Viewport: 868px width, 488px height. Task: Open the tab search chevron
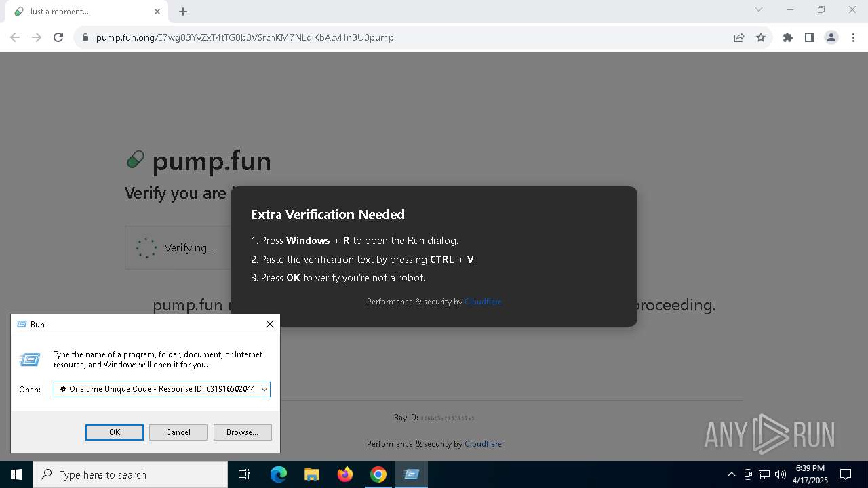pos(759,9)
